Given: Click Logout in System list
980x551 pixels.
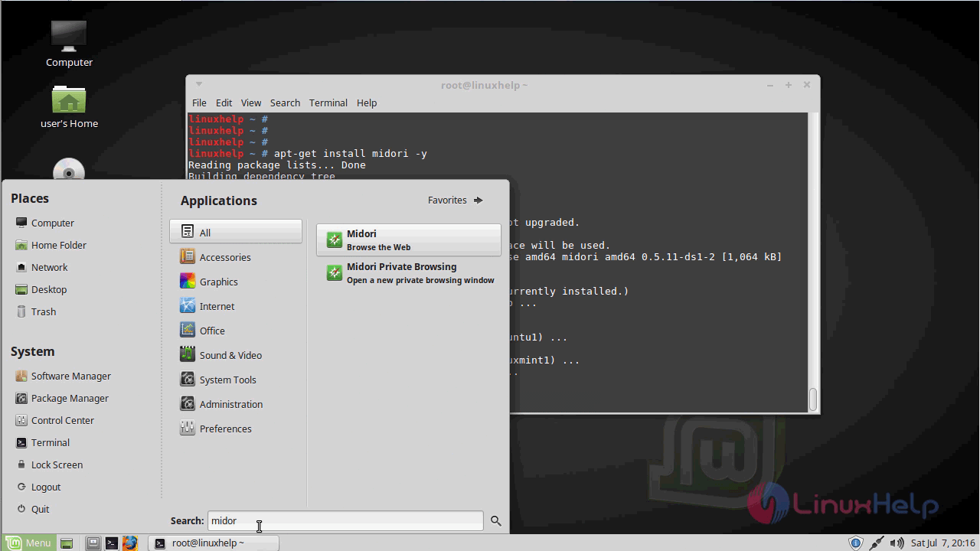Looking at the screenshot, I should coord(38,487).
